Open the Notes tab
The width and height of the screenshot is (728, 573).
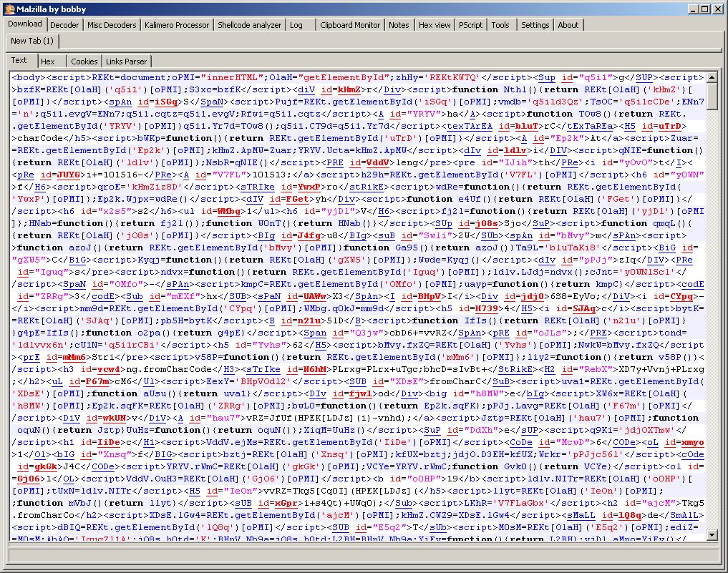coord(399,25)
